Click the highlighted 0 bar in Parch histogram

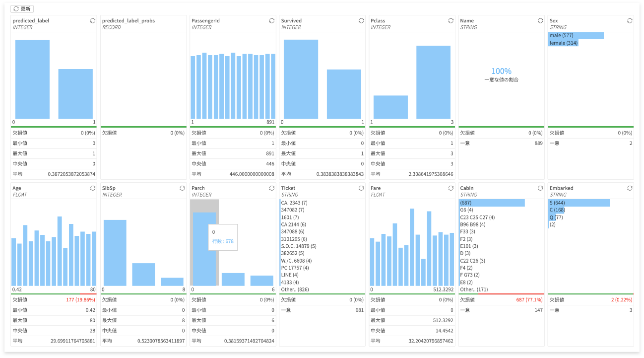click(x=204, y=249)
